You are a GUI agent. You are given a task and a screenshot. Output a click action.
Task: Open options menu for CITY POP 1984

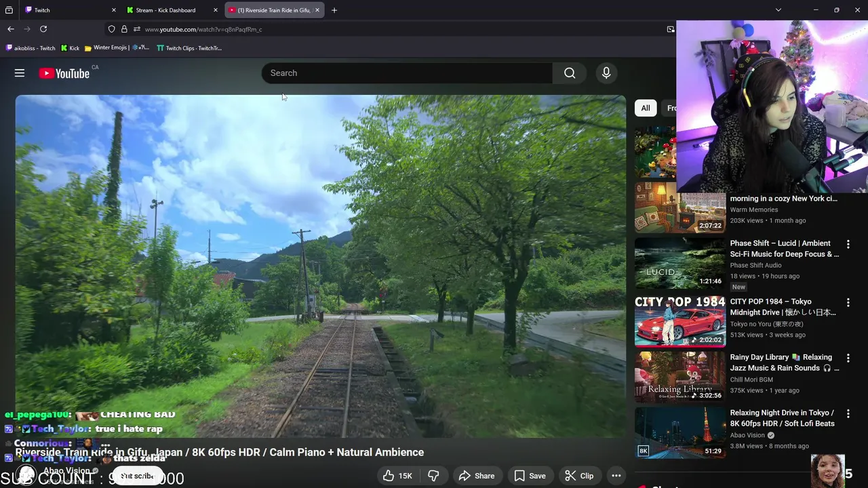[x=848, y=302]
